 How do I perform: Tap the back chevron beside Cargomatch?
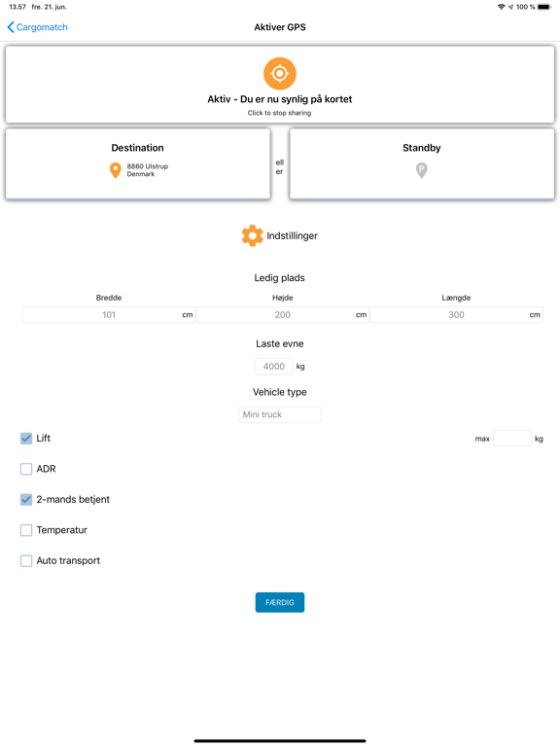[11, 27]
